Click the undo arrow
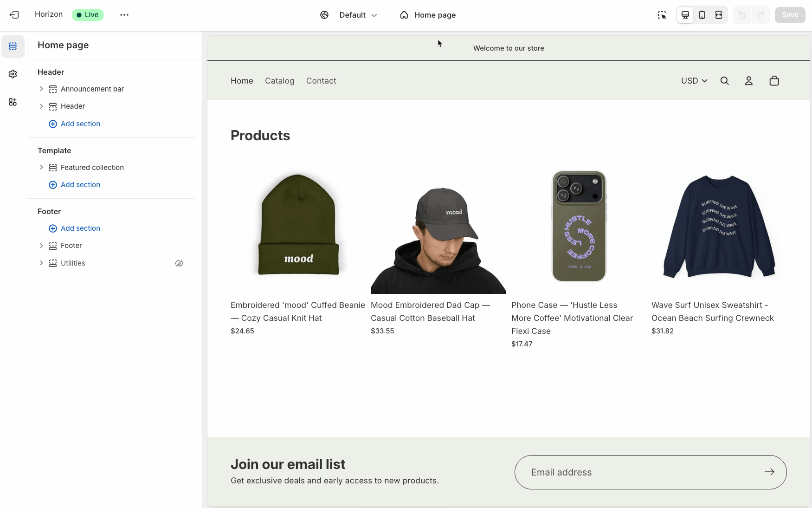This screenshot has height=508, width=812. point(741,15)
